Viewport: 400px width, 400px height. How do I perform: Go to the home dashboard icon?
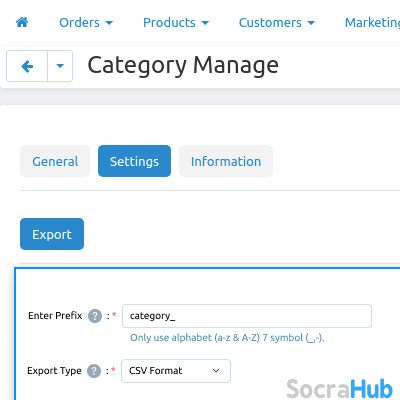tap(22, 22)
